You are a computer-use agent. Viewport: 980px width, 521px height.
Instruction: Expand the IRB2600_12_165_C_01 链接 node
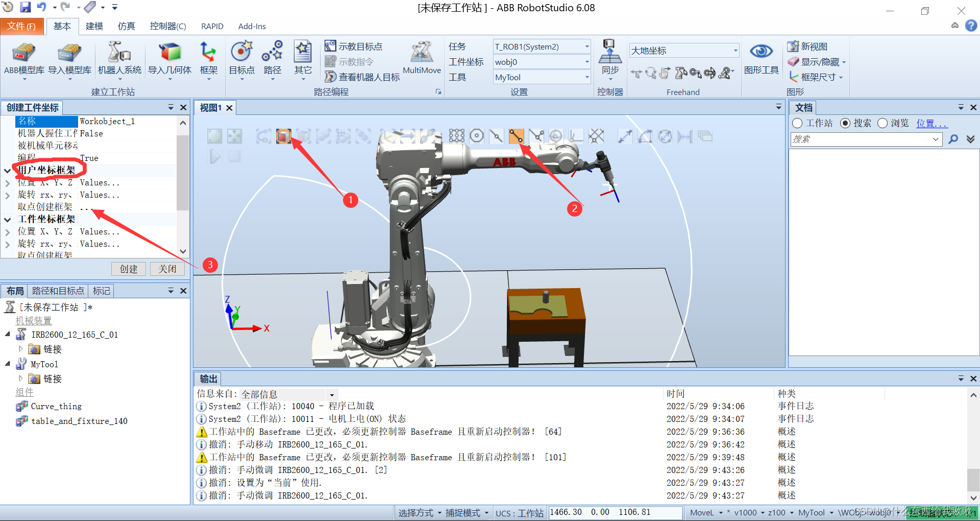pyautogui.click(x=21, y=349)
